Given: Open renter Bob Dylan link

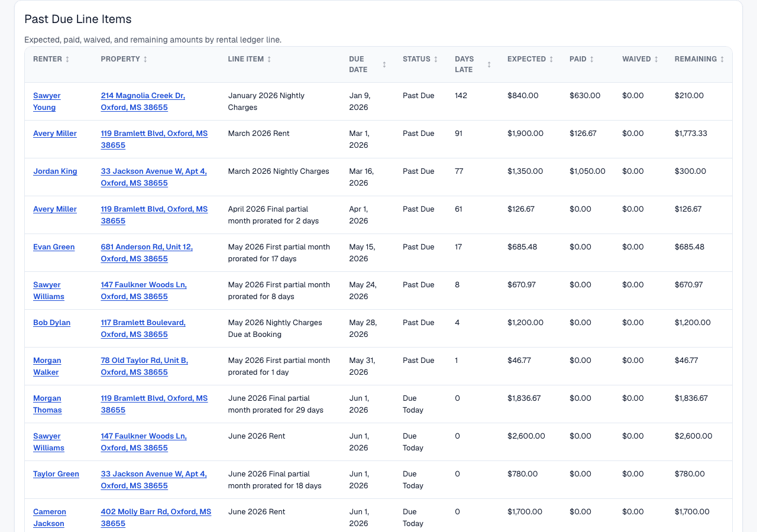Looking at the screenshot, I should pos(51,323).
